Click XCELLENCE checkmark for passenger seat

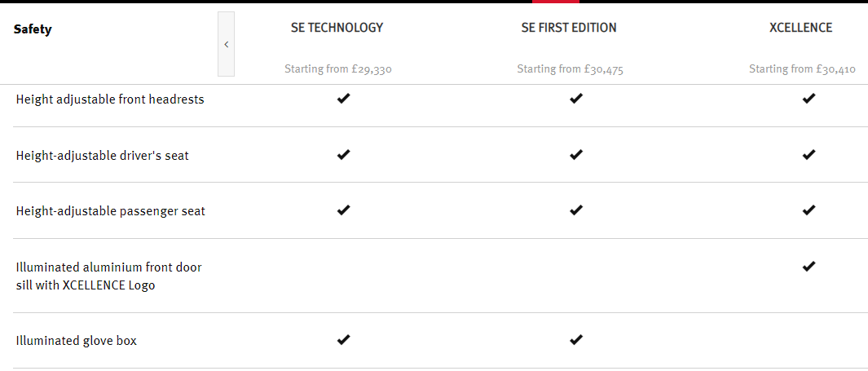click(809, 210)
